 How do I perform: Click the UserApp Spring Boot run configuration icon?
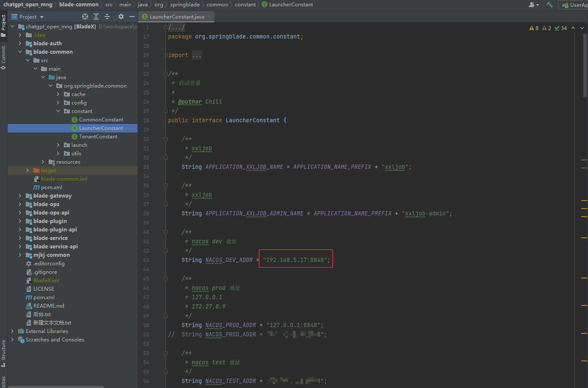pos(565,5)
